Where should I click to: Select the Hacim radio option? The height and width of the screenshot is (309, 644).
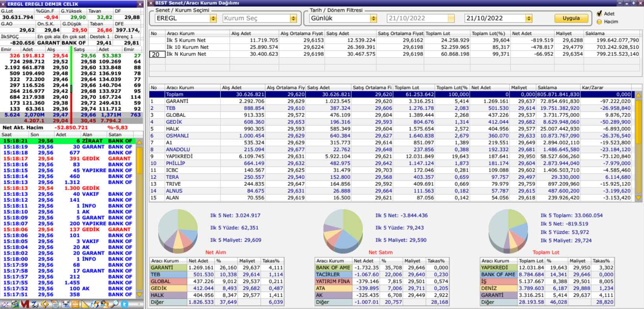coord(599,22)
